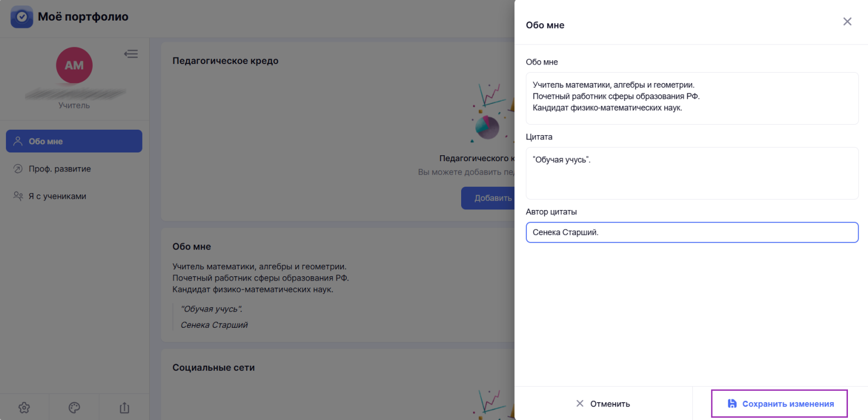Focus the Автор цитаты input field

(x=692, y=232)
